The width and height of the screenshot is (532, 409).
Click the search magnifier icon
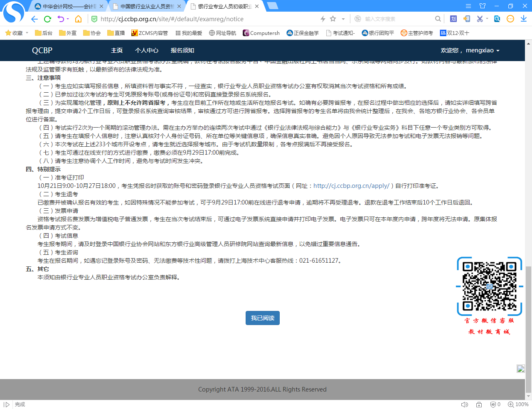(438, 19)
